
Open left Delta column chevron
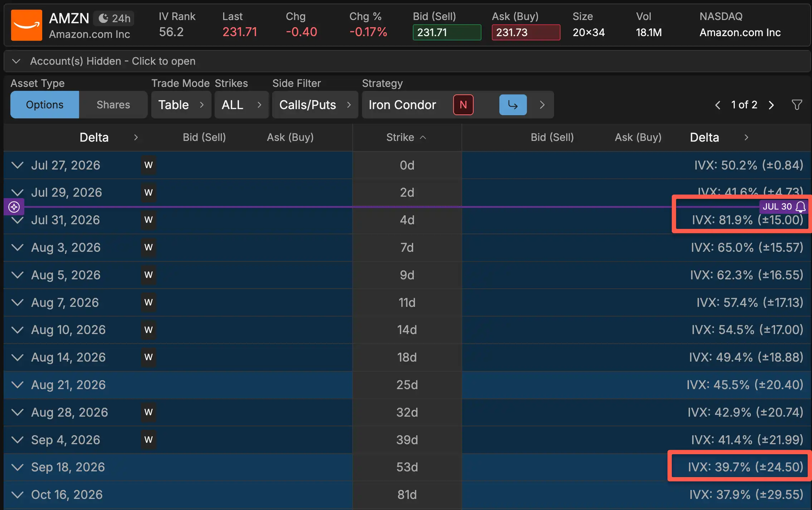tap(136, 137)
